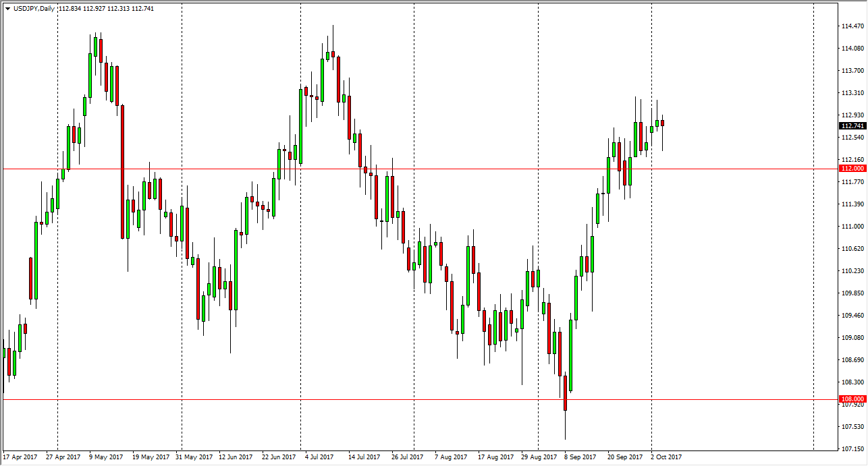Image resolution: width=868 pixels, height=466 pixels.
Task: Collapse the USDJPY,Daily chart header arrow
Action: pyautogui.click(x=7, y=9)
